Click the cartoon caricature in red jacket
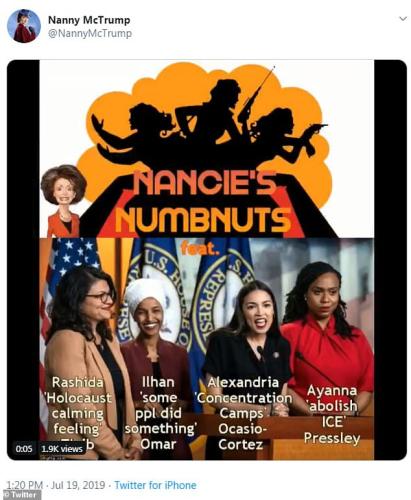The width and height of the screenshot is (411, 500). click(x=63, y=201)
